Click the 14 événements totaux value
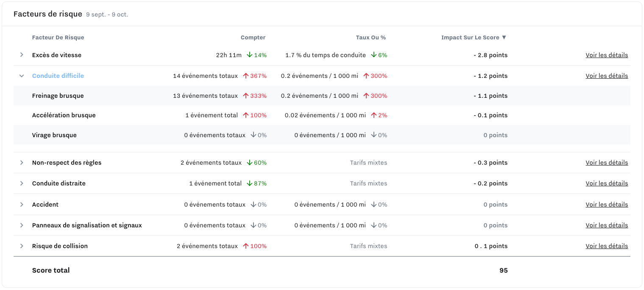 pos(205,76)
